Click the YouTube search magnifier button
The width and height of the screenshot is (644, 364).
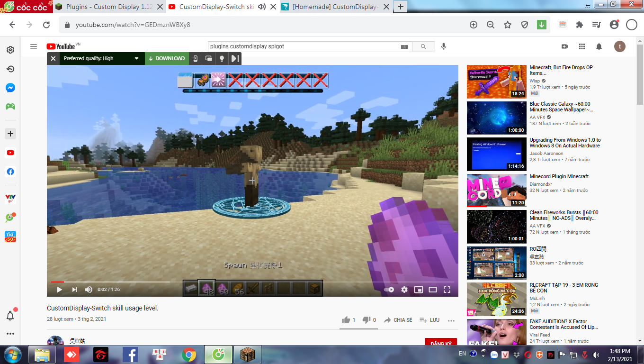click(x=423, y=46)
